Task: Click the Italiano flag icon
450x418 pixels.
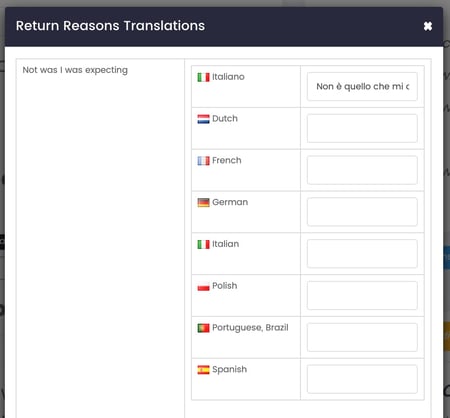Action: (203, 77)
